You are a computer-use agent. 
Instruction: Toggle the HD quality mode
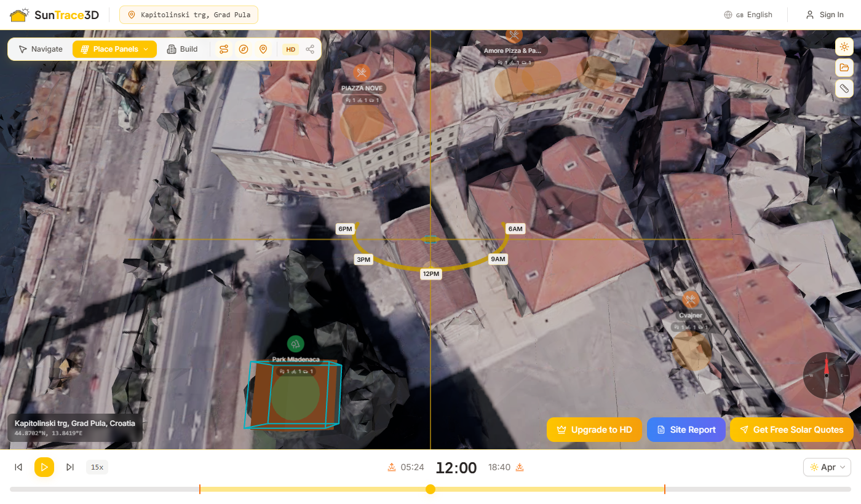[290, 49]
